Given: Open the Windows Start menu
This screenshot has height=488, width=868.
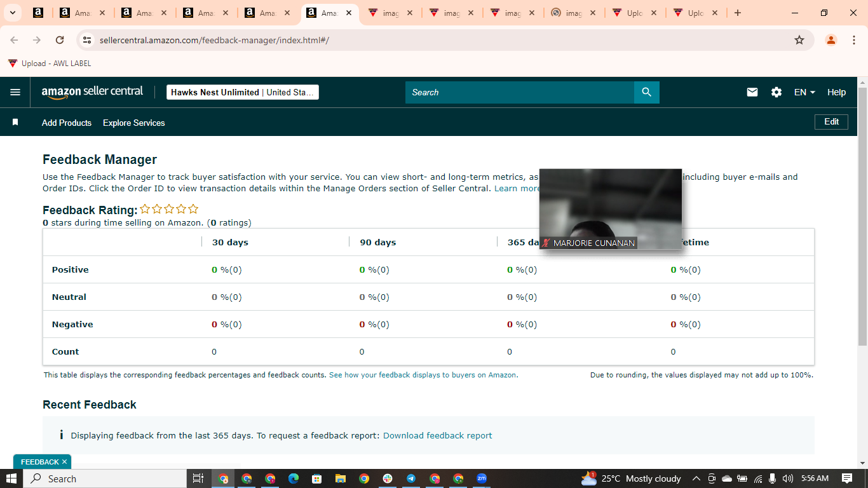Looking at the screenshot, I should click(11, 478).
